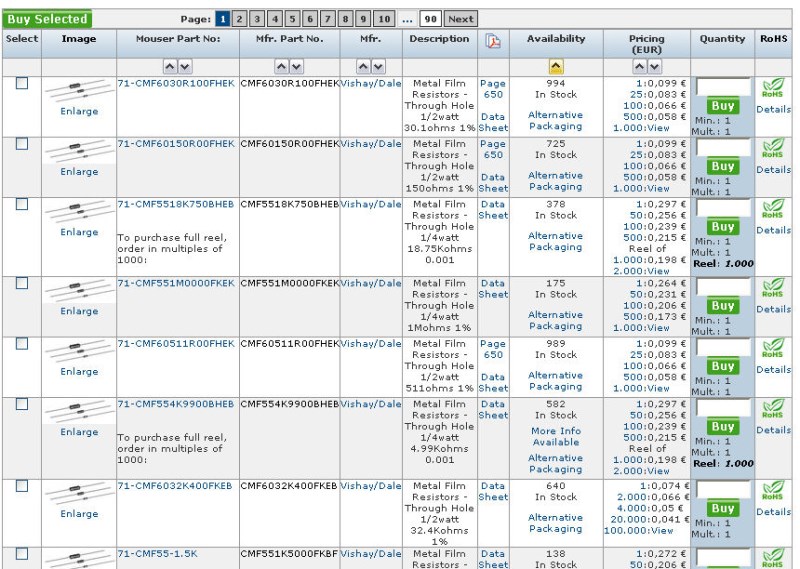Enlarge image for 71-CMF6032K400FKEB
This screenshot has height=569, width=800.
pos(79,514)
